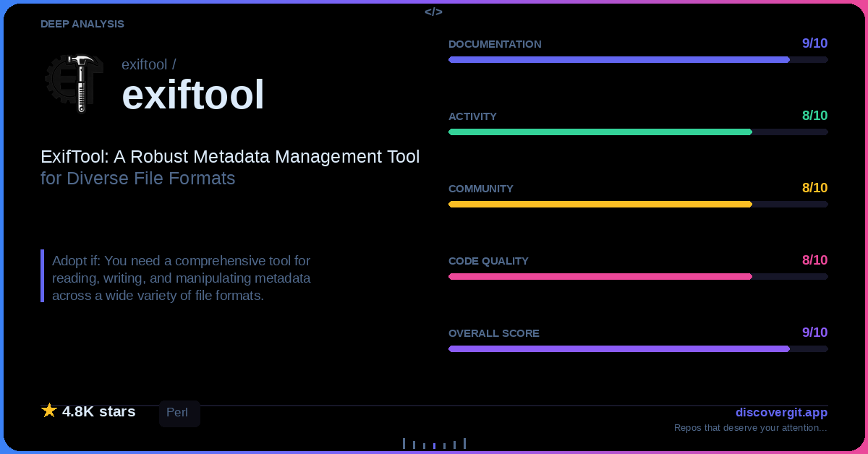
Task: Click the 8/10 Community score
Action: (x=814, y=188)
